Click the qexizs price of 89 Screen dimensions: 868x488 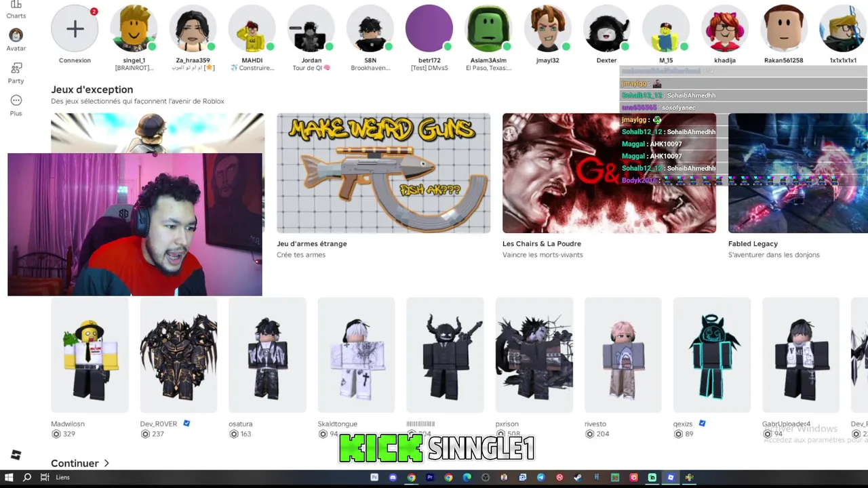click(x=684, y=434)
